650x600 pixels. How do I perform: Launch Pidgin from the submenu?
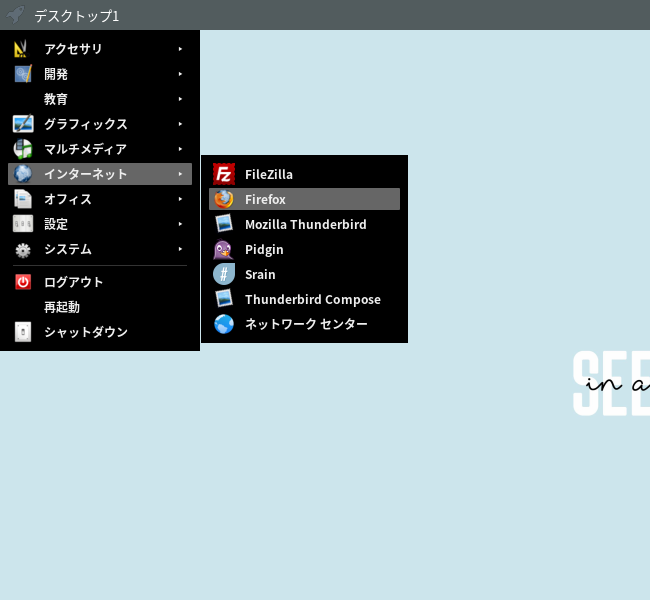click(304, 249)
